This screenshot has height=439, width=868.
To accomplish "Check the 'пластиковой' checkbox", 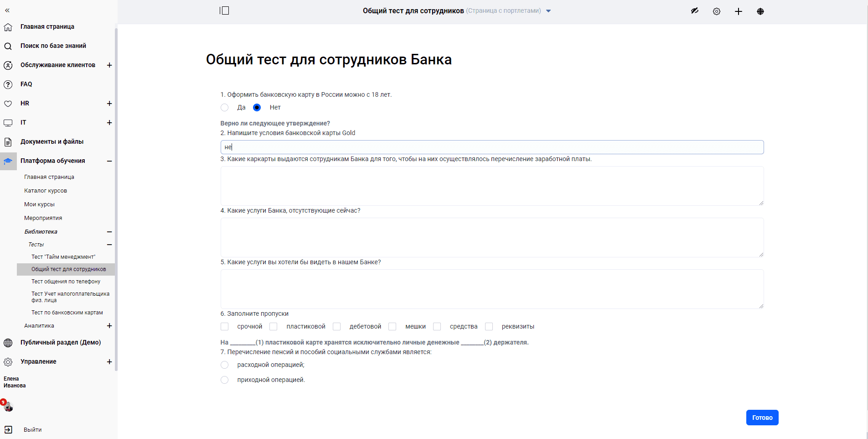I will tap(274, 327).
